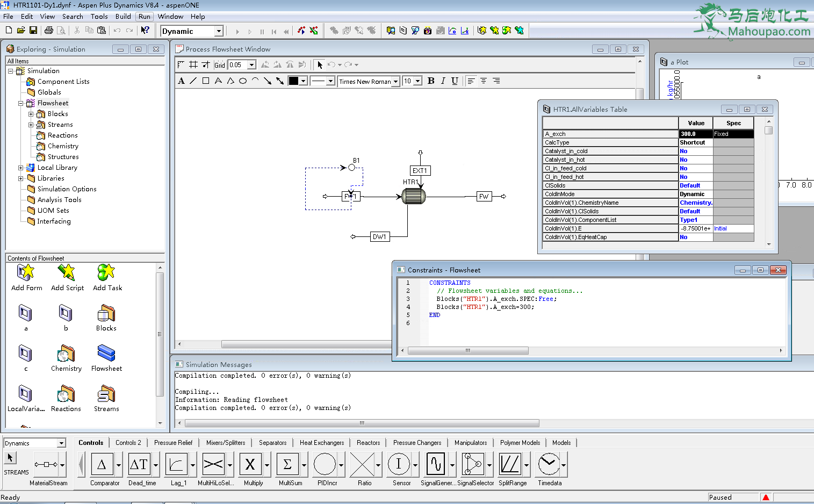Screen dimensions: 814x504
Task: Switch to the Heat Exchangers tab
Action: point(322,443)
